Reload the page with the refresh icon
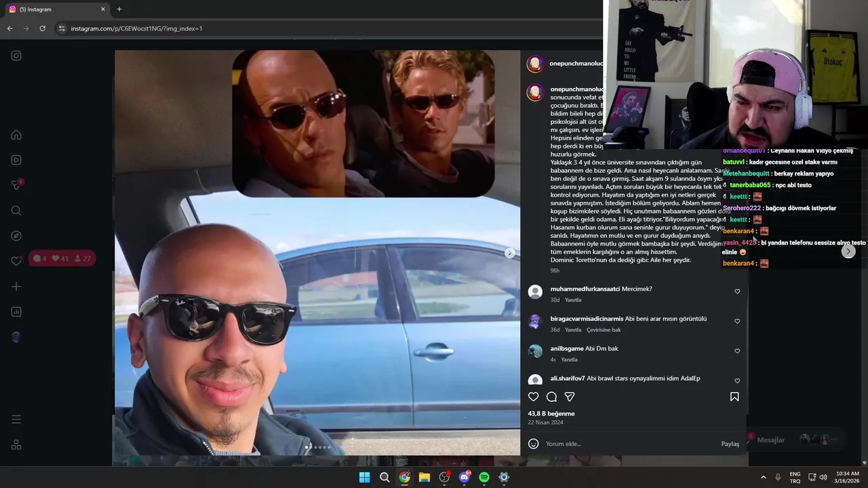The width and height of the screenshot is (868, 488). [42, 28]
